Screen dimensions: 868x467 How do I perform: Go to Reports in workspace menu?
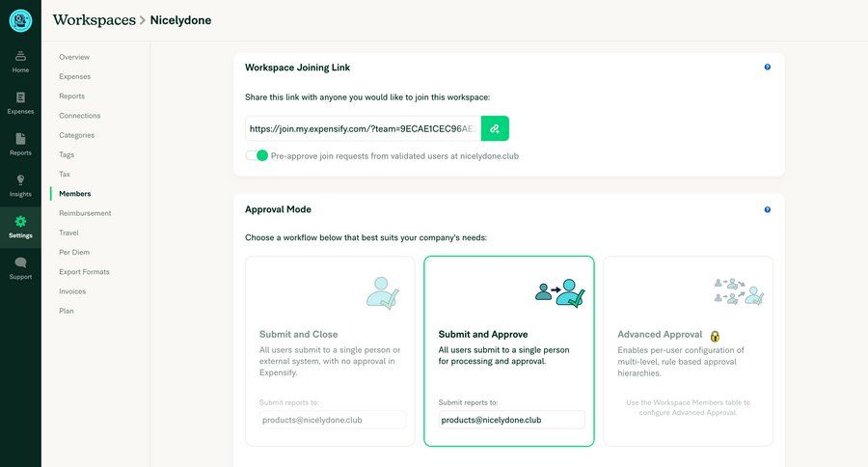(x=72, y=96)
